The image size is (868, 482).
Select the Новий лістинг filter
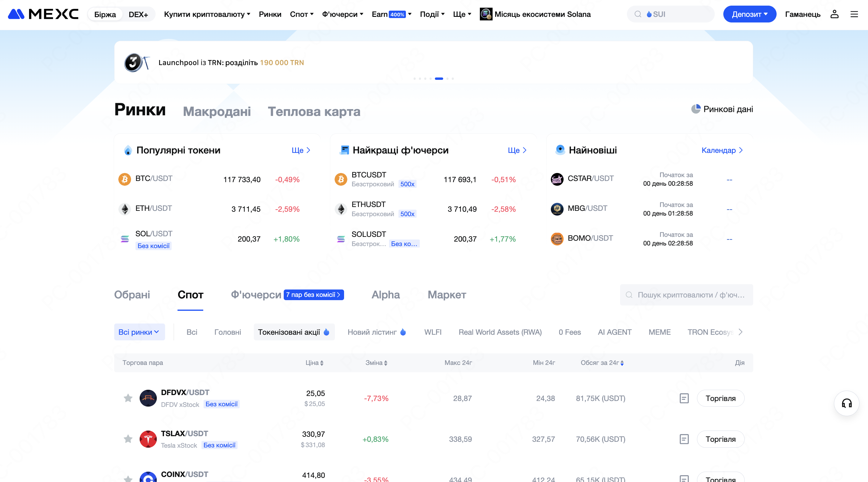377,332
